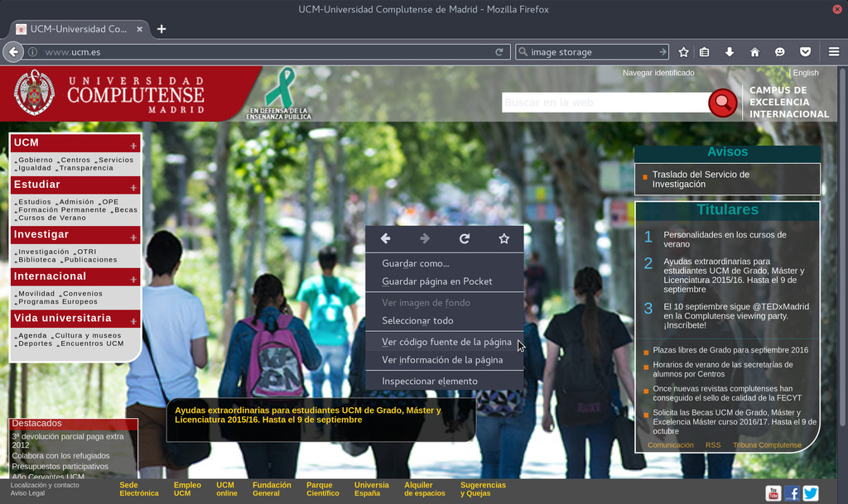Close the Firefox window with the red X
The width and height of the screenshot is (848, 504).
click(x=837, y=9)
